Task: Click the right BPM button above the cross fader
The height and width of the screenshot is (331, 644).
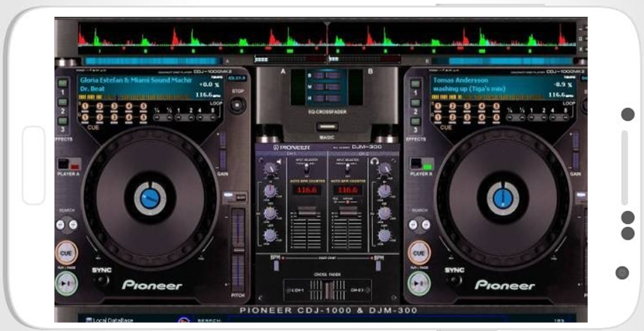Action: (x=378, y=265)
